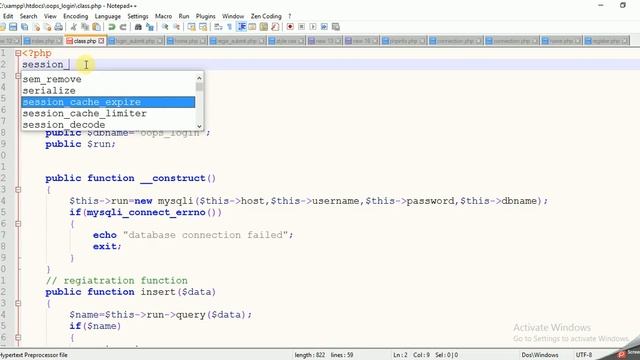
Task: Toggle word wrap toolbar button
Action: 218,27
